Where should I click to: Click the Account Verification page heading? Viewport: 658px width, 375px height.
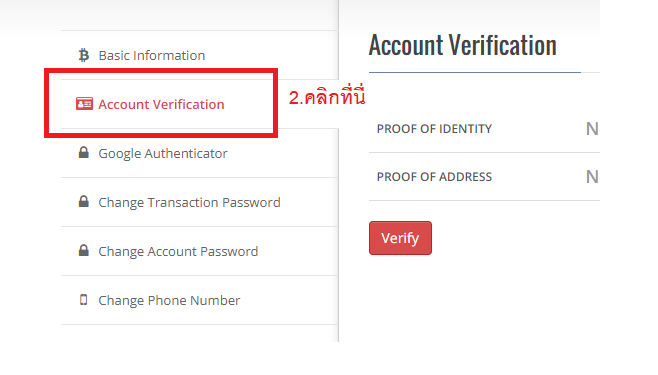(462, 45)
